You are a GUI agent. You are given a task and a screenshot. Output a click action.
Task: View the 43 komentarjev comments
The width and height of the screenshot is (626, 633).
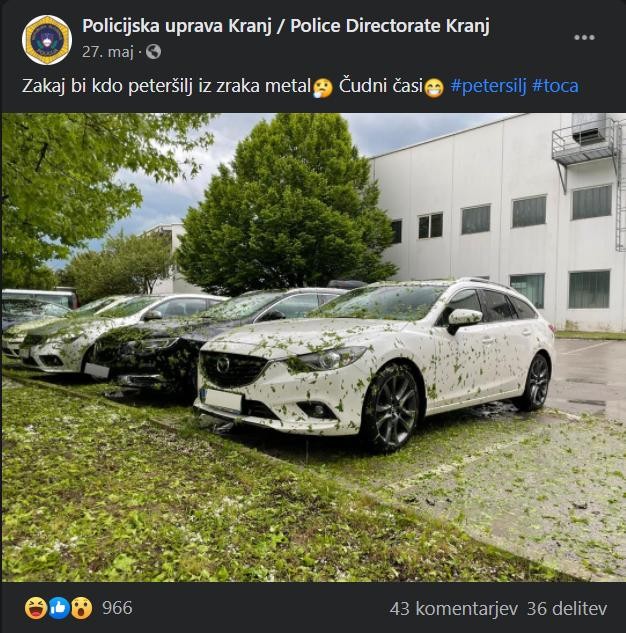click(x=454, y=608)
